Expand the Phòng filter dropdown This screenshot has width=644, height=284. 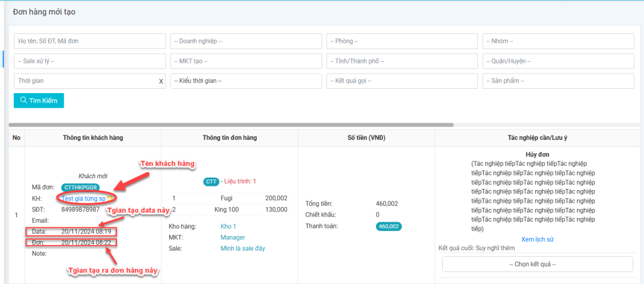402,41
